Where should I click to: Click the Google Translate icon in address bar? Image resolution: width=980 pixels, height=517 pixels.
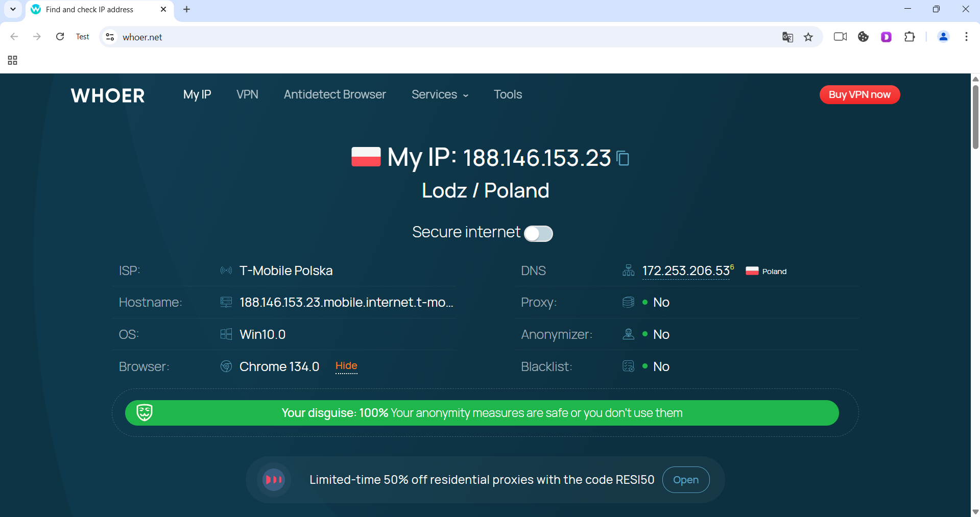coord(787,37)
